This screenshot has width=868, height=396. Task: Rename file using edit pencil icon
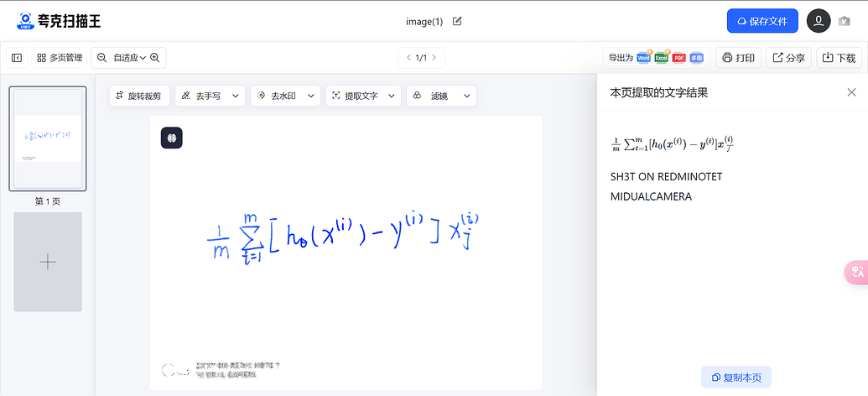tap(457, 21)
